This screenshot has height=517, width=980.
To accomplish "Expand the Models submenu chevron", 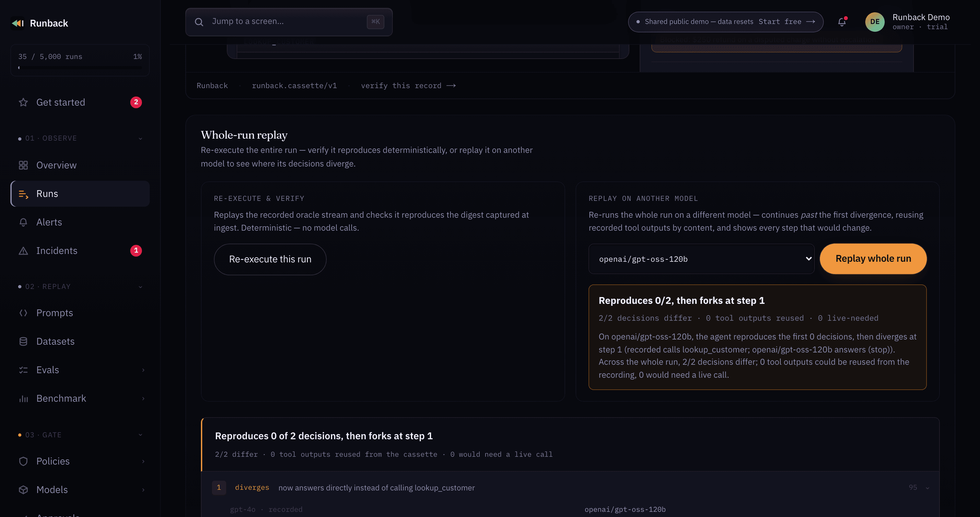I will [x=143, y=490].
